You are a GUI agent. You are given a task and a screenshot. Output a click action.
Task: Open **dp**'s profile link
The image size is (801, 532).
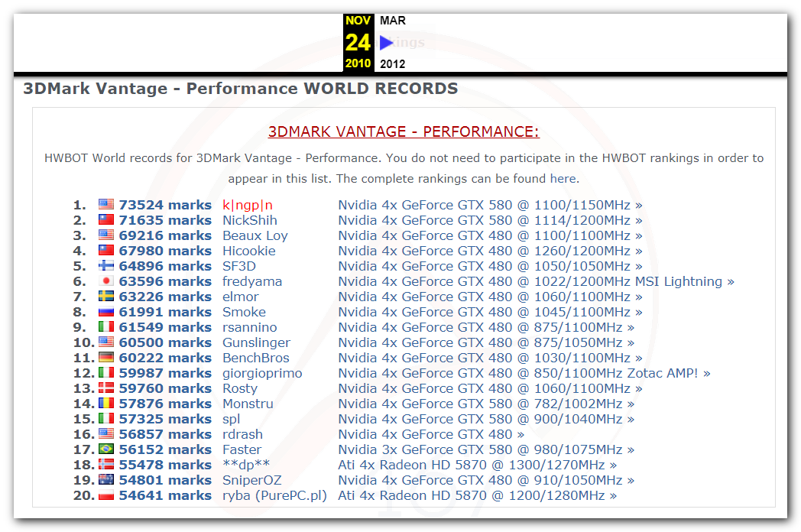coord(245,465)
